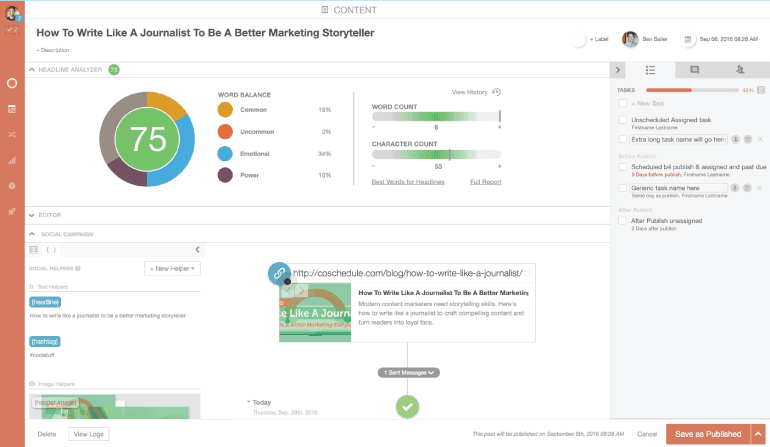Click the tasks progress bar
Viewport: 770px width, 447px height.
pos(687,90)
